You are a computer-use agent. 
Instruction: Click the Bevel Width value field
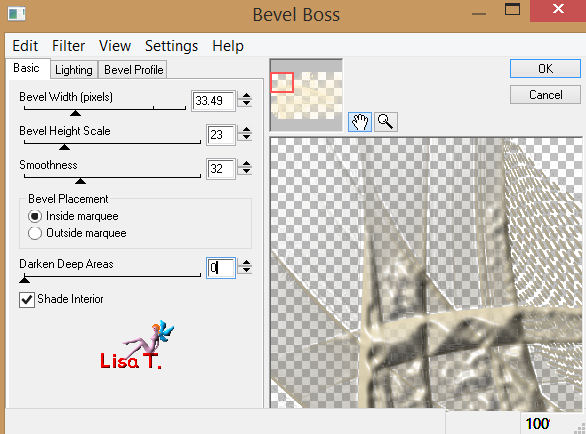point(213,101)
